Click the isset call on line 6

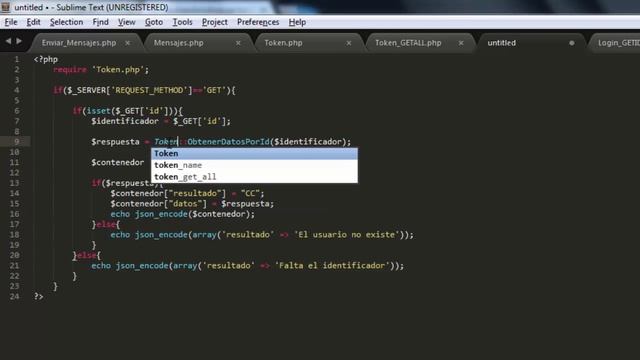[x=98, y=111]
